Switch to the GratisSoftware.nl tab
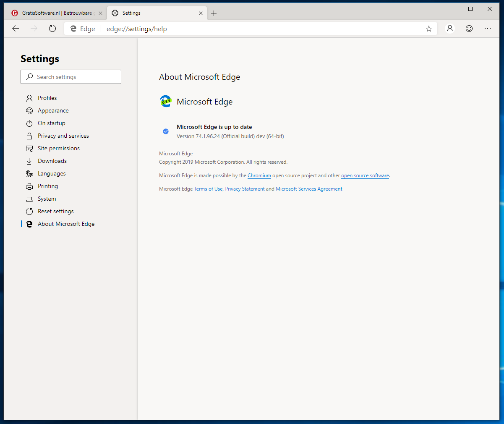This screenshot has width=504, height=424. click(57, 13)
